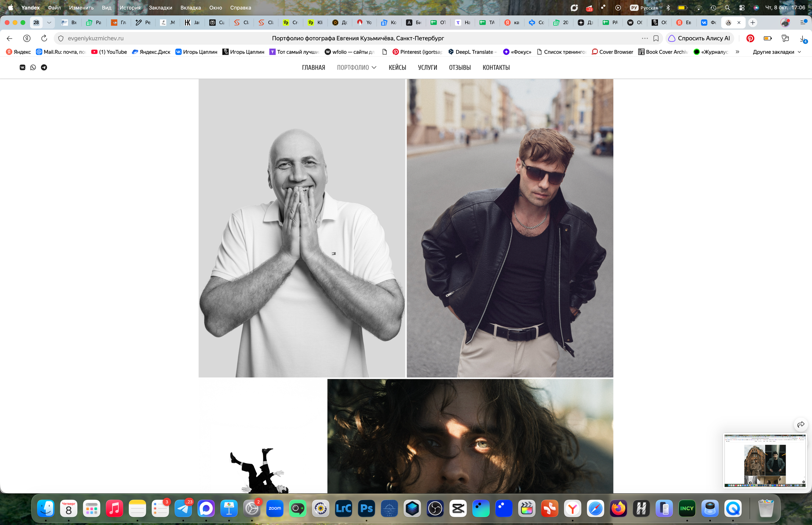The height and width of the screenshot is (525, 812).
Task: Go back with the browser back arrow
Action: 10,38
